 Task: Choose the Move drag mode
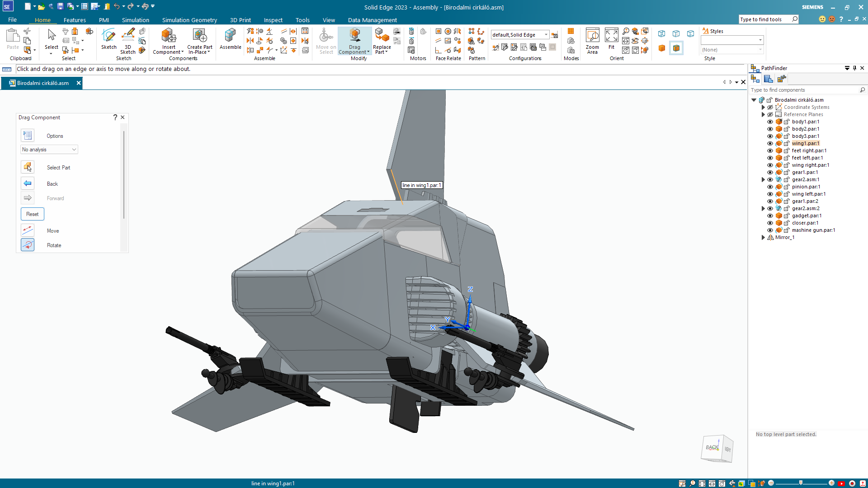[28, 230]
